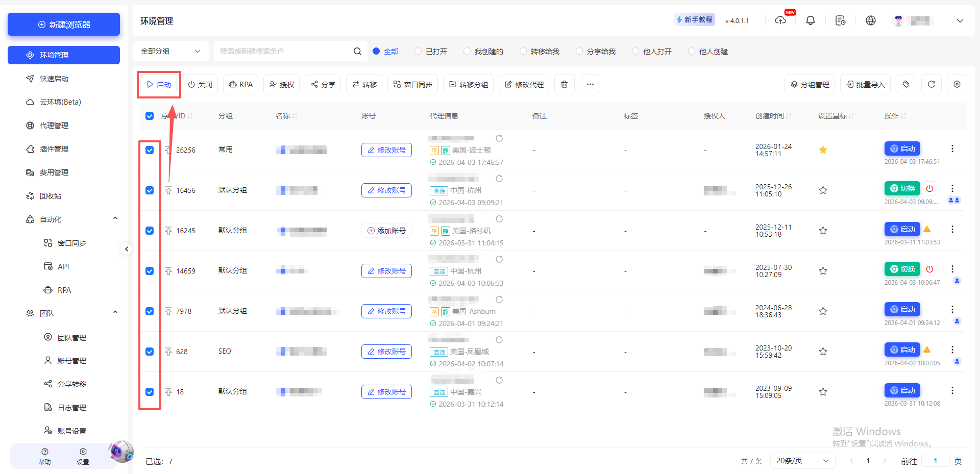Click the 新建浏览器 button
The image size is (980, 474).
(x=63, y=24)
